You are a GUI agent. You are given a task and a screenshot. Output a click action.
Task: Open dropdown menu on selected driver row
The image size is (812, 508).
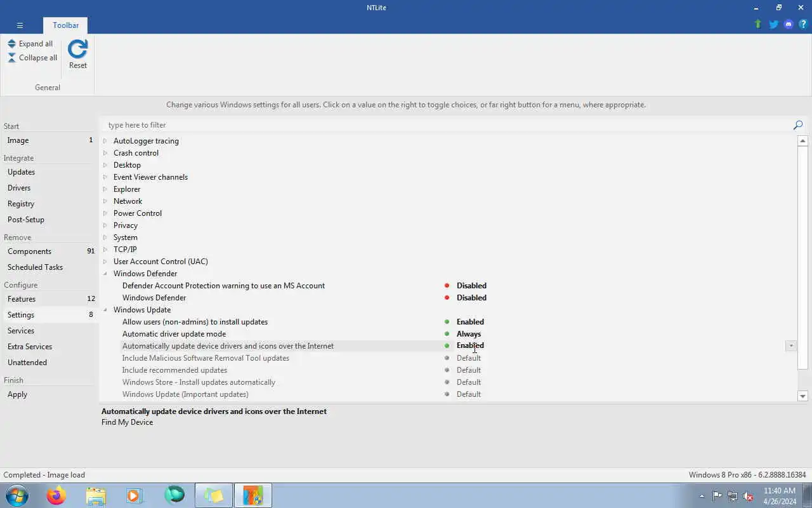tap(791, 346)
